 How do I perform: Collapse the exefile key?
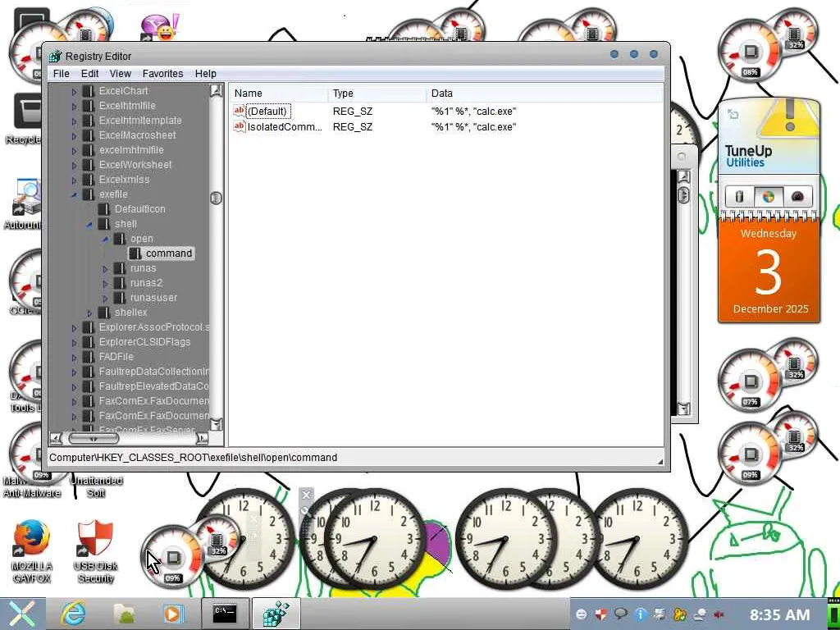click(x=75, y=194)
